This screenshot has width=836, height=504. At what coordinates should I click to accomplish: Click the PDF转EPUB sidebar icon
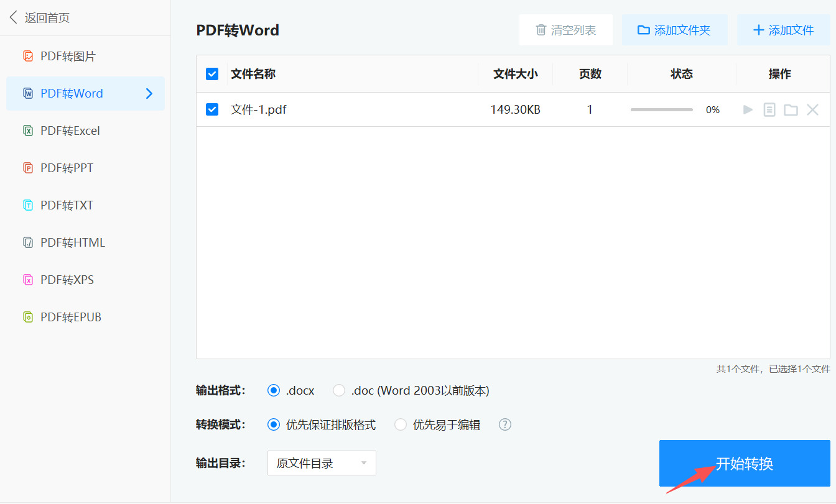click(28, 318)
